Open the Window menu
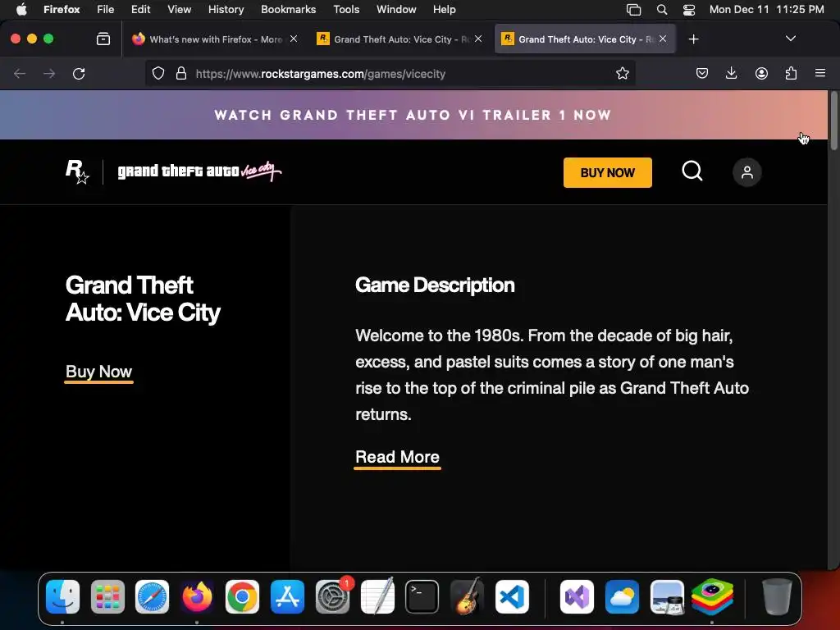 tap(396, 9)
